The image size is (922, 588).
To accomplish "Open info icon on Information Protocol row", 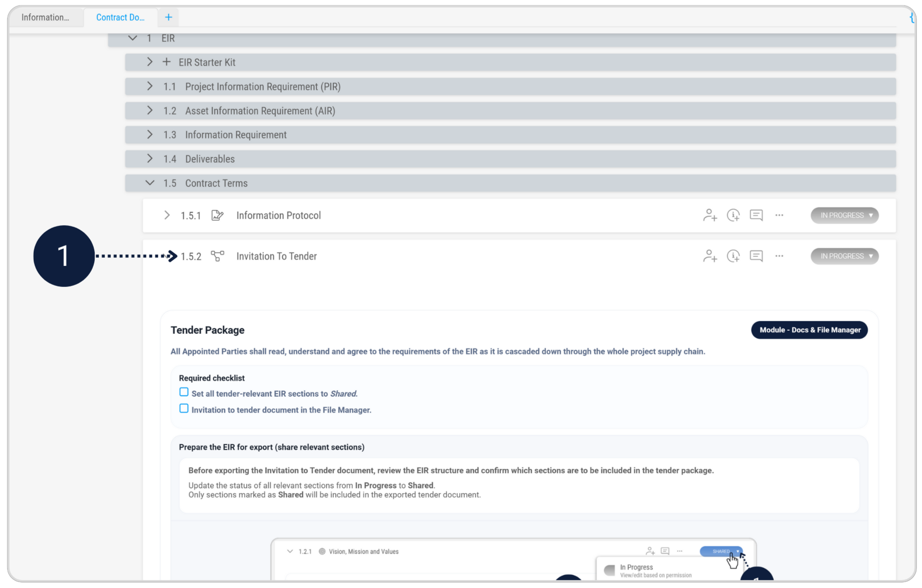I will click(x=733, y=215).
